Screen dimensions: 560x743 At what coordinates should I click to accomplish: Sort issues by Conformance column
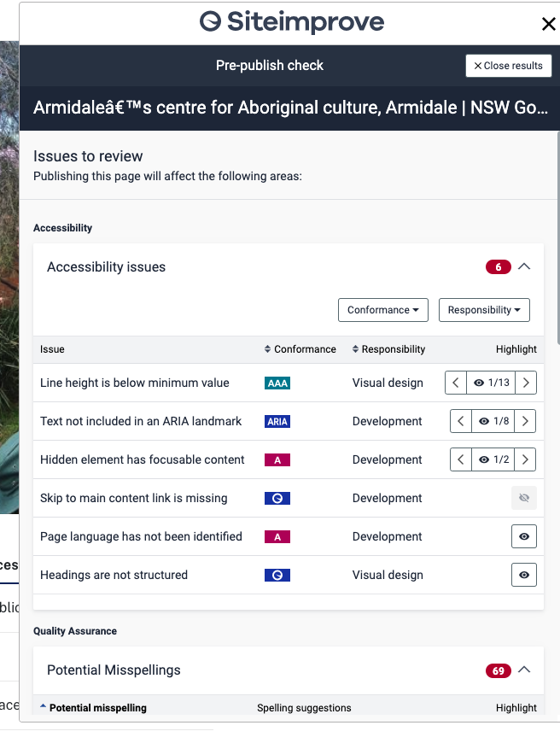coord(300,349)
